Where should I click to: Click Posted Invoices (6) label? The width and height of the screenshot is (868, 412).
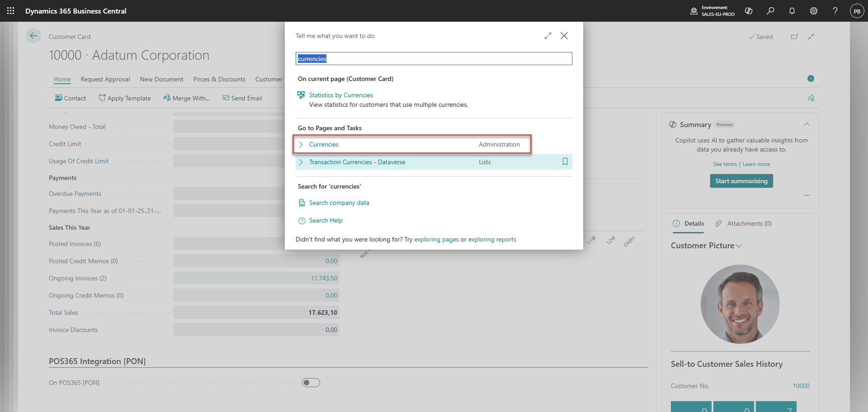[x=75, y=244]
